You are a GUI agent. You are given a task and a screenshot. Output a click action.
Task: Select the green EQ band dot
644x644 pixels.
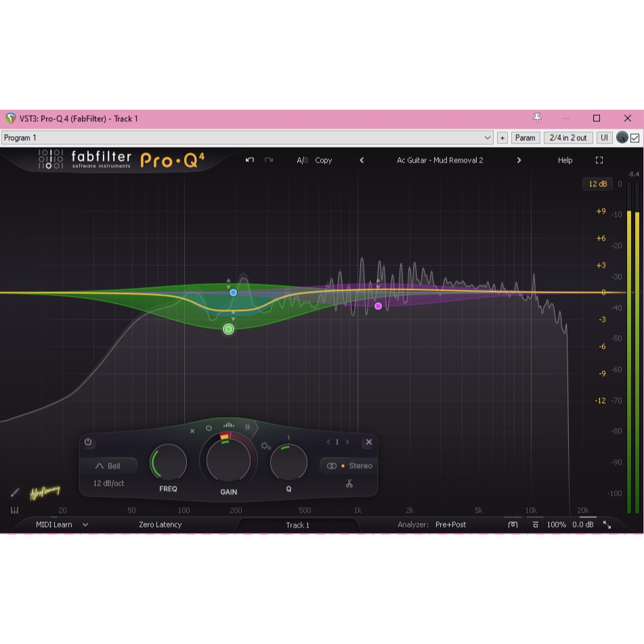point(229,329)
